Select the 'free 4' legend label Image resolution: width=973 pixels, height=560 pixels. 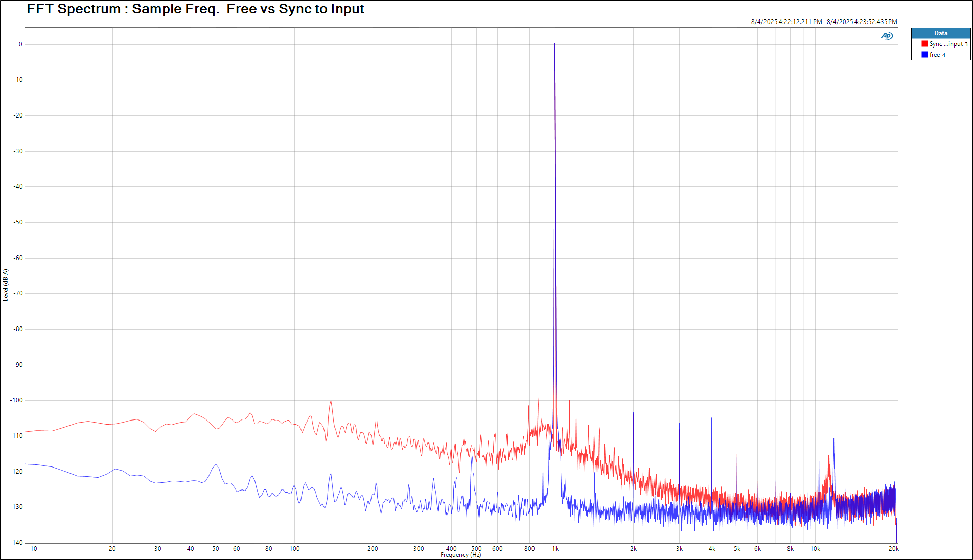937,55
